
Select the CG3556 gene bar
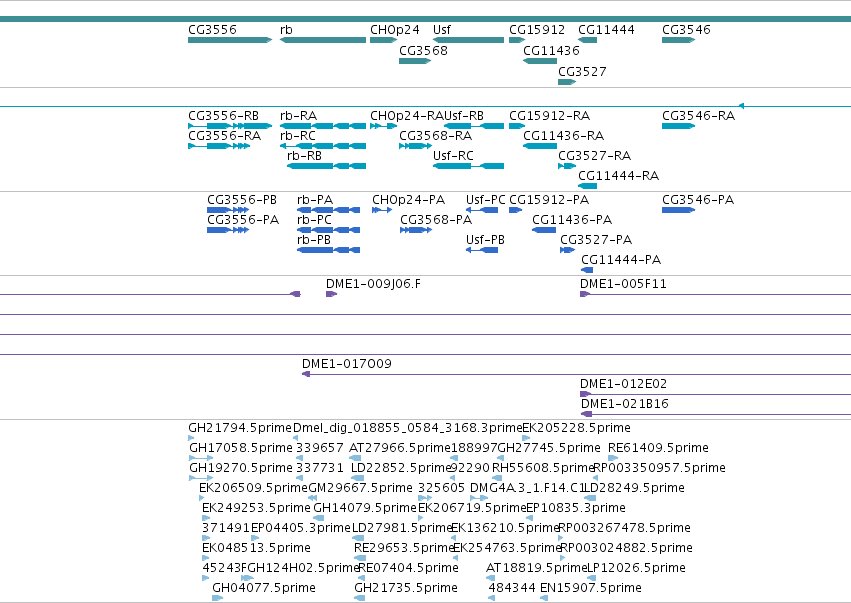click(230, 40)
